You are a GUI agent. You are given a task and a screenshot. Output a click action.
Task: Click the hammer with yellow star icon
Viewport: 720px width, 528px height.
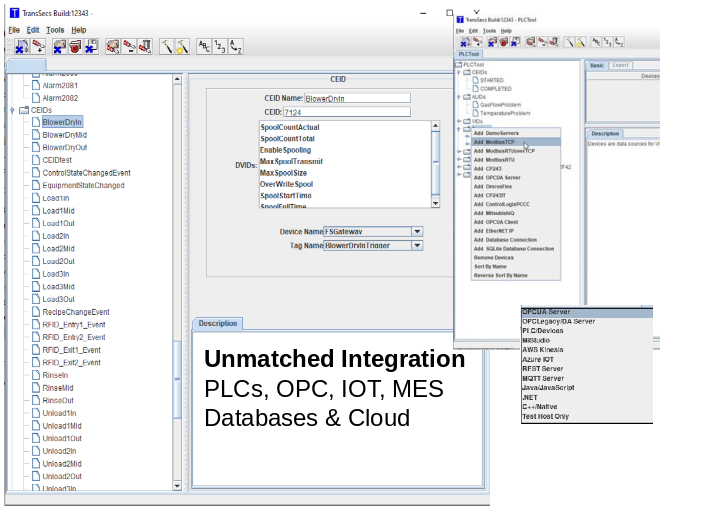coord(182,47)
